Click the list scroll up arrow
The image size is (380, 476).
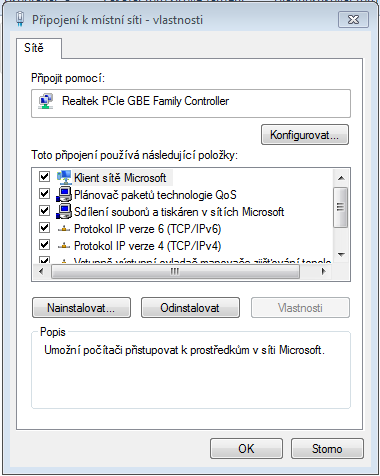tap(341, 178)
